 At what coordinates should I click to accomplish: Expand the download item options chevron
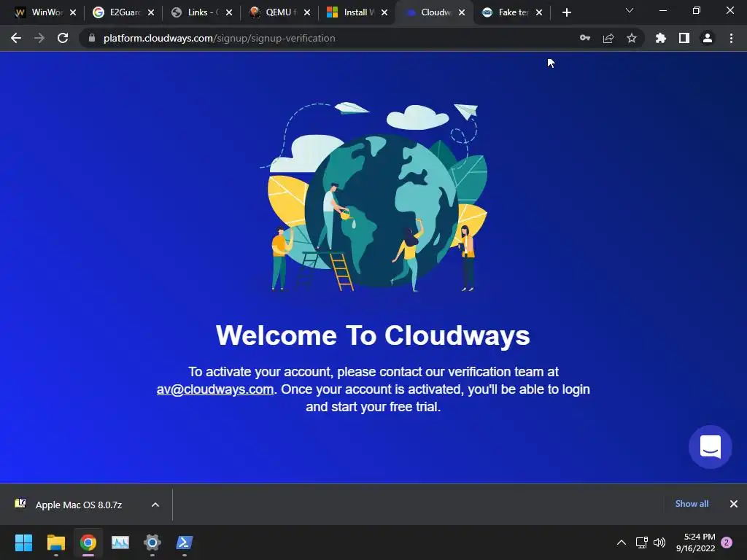tap(155, 505)
